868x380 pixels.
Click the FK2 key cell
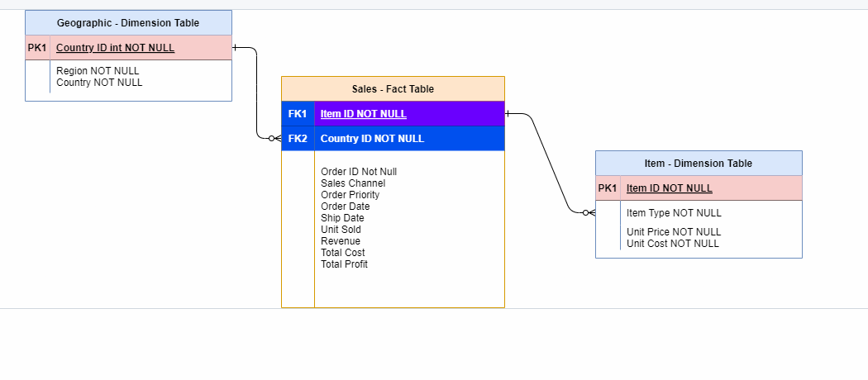298,139
